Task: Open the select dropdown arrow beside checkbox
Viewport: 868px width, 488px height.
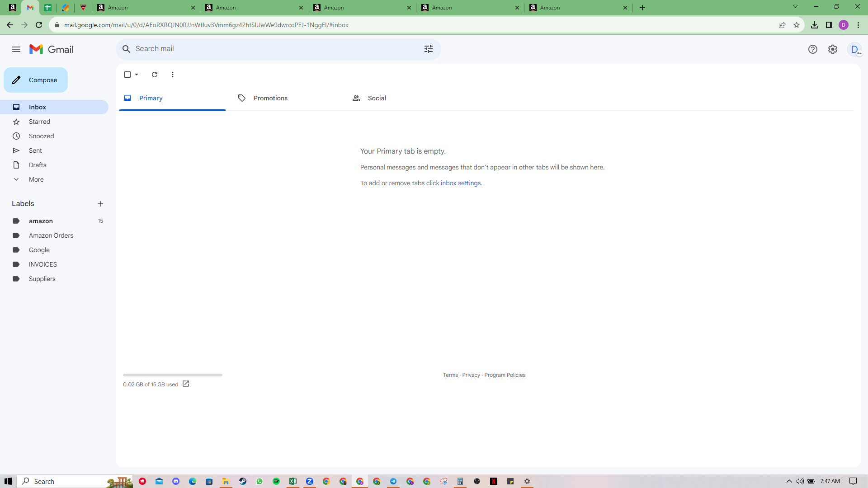Action: click(137, 75)
